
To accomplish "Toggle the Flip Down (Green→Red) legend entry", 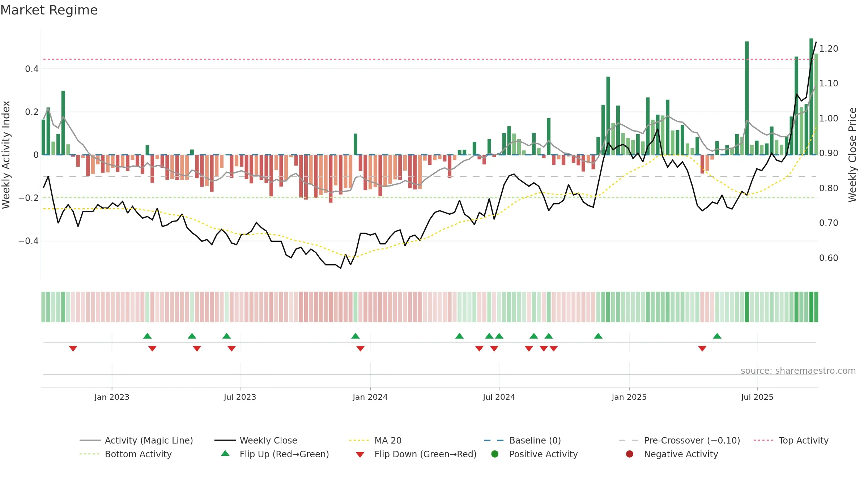I will coord(416,454).
